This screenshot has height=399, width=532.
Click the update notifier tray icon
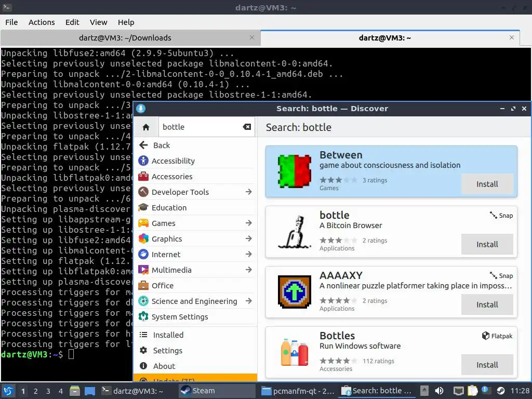[485, 390]
